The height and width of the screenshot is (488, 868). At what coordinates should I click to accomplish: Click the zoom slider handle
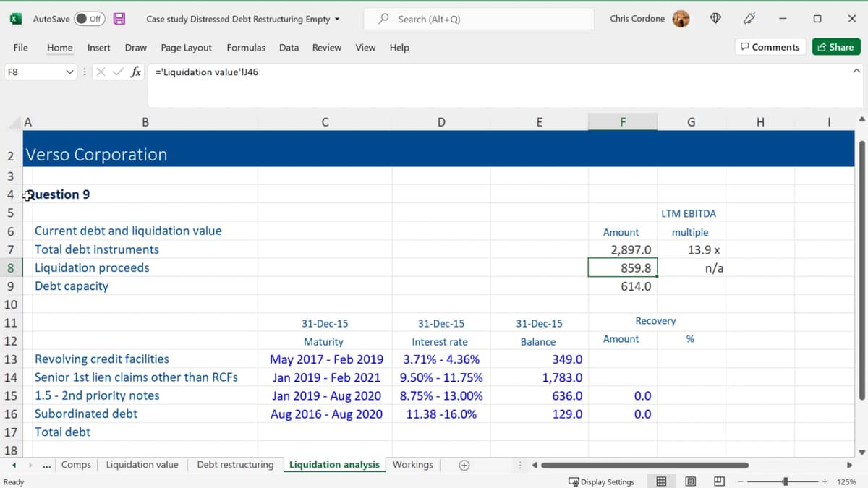[786, 481]
